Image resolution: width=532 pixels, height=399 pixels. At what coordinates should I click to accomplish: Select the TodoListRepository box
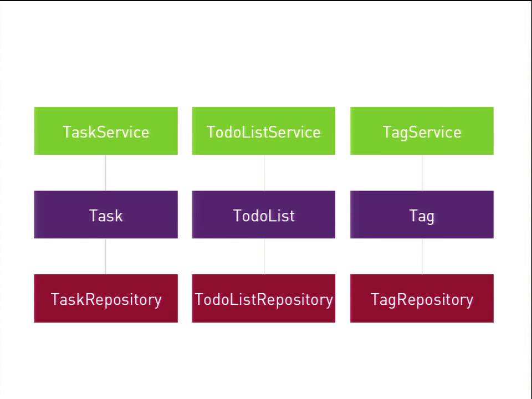tap(263, 299)
